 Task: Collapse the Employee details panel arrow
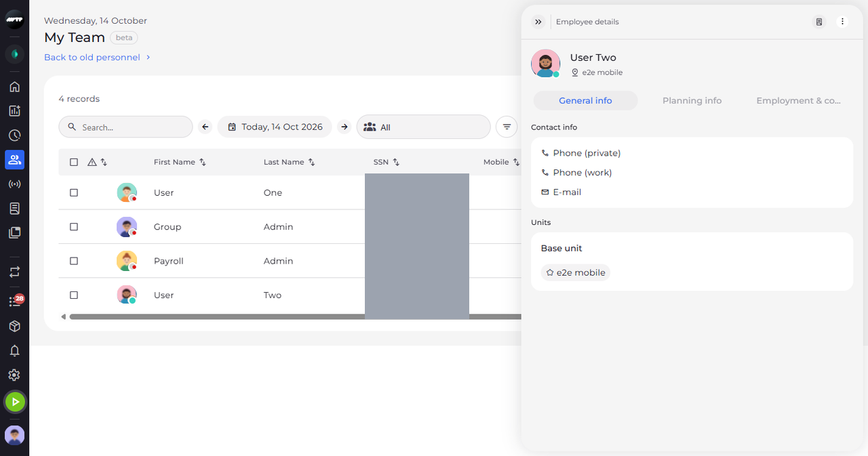pyautogui.click(x=538, y=22)
